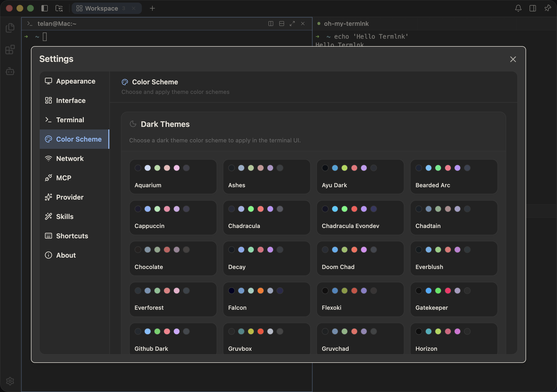The width and height of the screenshot is (557, 392).
Task: Open the MCP settings section
Action: [75, 178]
